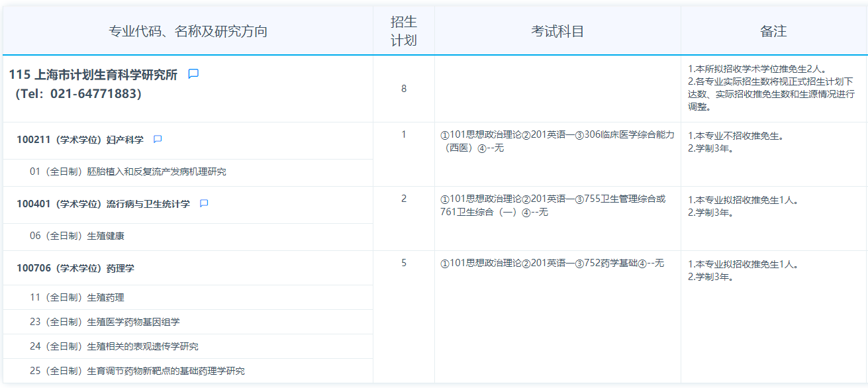This screenshot has width=868, height=388.
Task: Select direction 11 生殖药理
Action: pos(77,298)
